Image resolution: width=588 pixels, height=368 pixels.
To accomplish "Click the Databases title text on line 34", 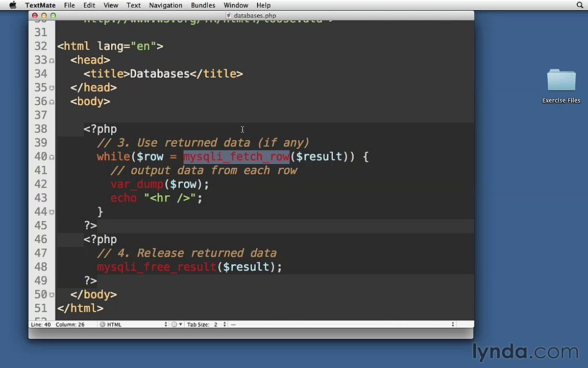I will [160, 74].
